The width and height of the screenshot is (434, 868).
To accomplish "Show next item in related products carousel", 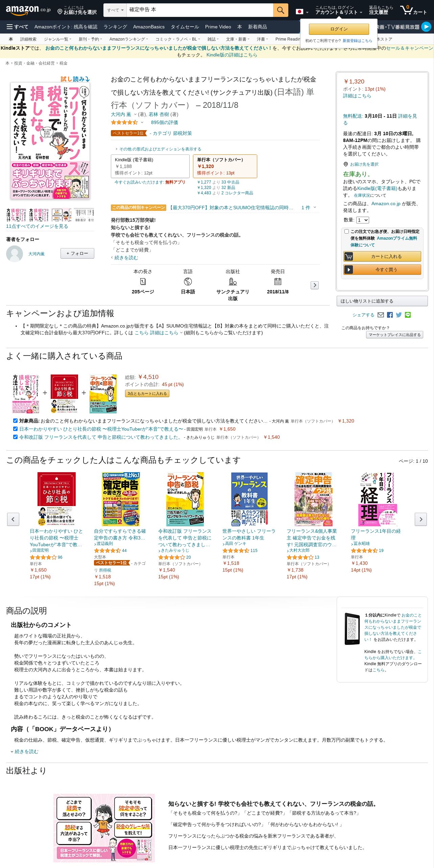I will click(x=421, y=519).
